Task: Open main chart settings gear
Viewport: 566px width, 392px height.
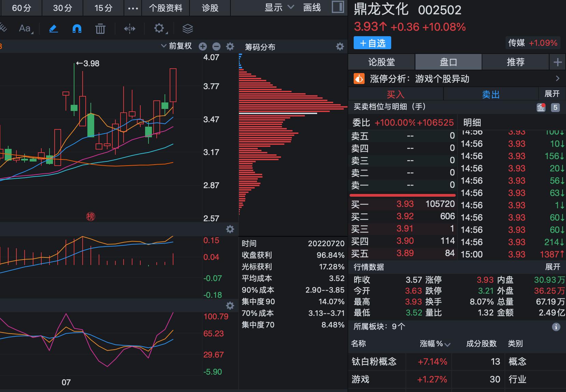Action: 230,46
